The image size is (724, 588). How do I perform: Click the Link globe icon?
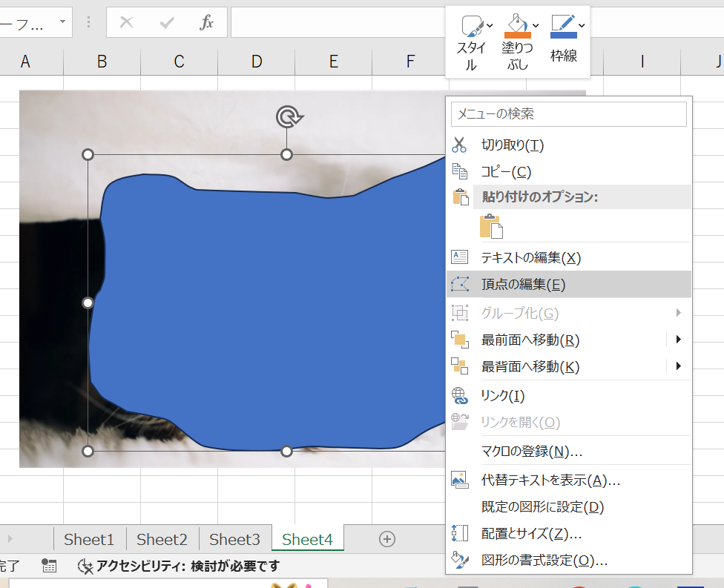point(459,395)
